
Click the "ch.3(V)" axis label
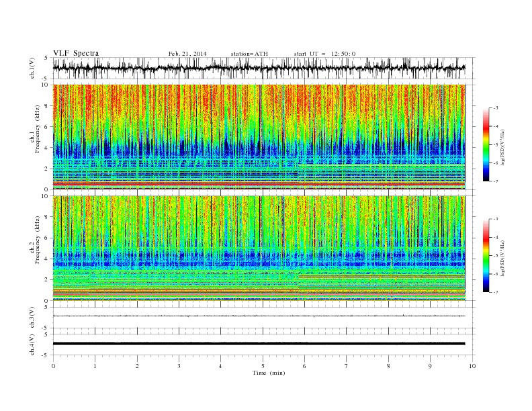32,318
